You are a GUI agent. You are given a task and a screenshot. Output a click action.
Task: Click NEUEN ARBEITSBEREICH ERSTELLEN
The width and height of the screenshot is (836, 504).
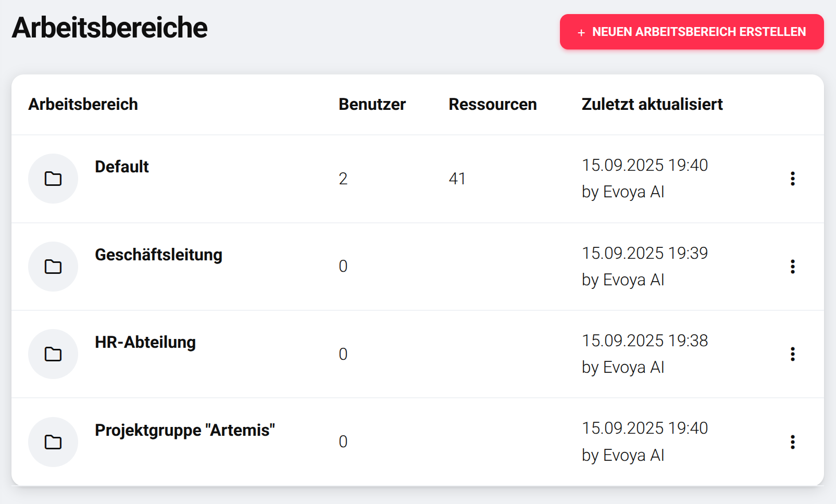click(691, 32)
